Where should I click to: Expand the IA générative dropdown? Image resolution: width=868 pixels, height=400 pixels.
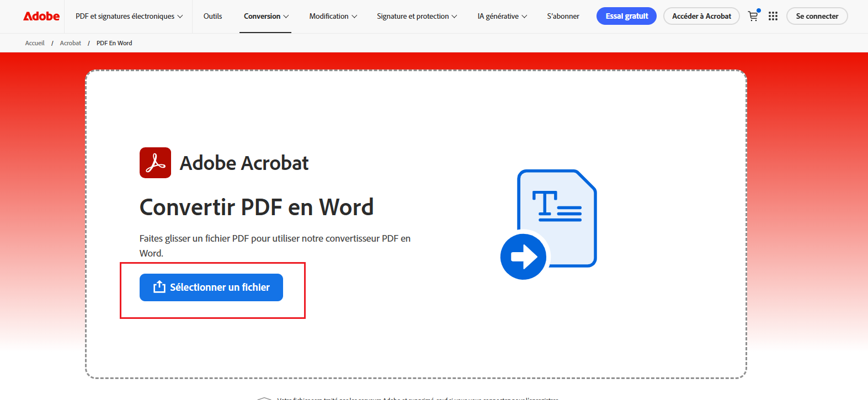coord(502,16)
